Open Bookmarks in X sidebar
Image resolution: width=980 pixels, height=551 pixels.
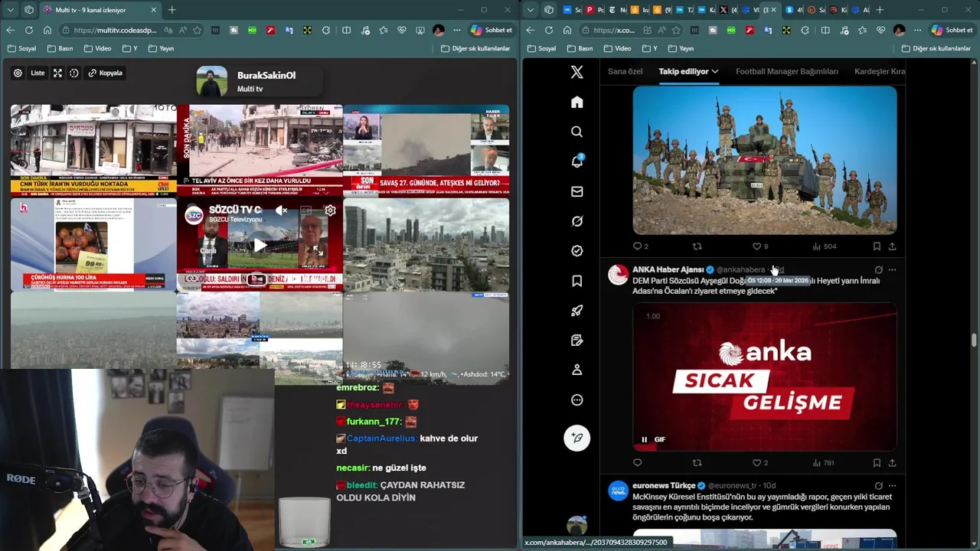tap(577, 281)
